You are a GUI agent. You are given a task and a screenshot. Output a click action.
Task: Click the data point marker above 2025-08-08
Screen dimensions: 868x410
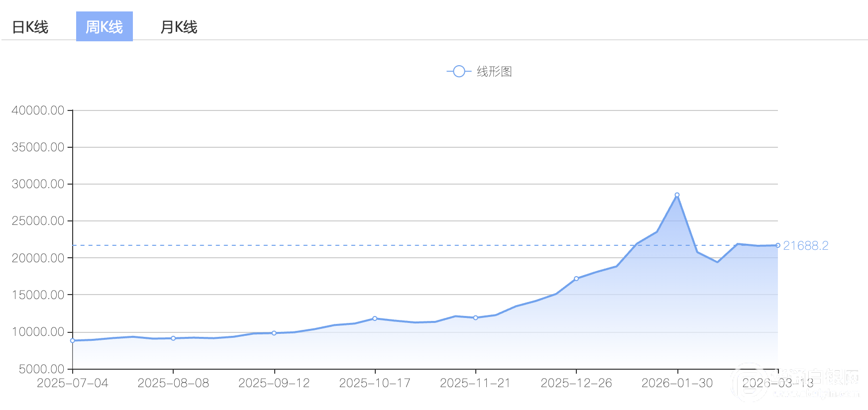click(173, 338)
